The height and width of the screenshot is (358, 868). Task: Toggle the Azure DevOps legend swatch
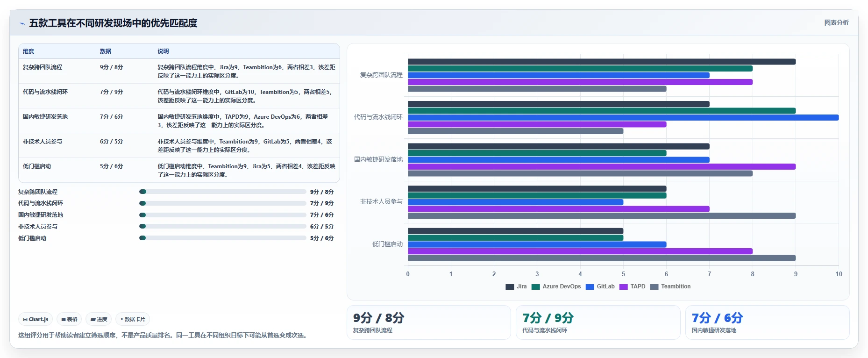point(535,286)
